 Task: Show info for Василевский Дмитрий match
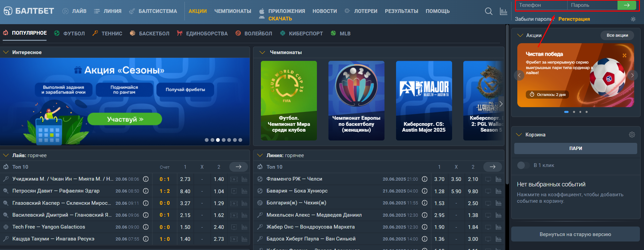pyautogui.click(x=146, y=215)
